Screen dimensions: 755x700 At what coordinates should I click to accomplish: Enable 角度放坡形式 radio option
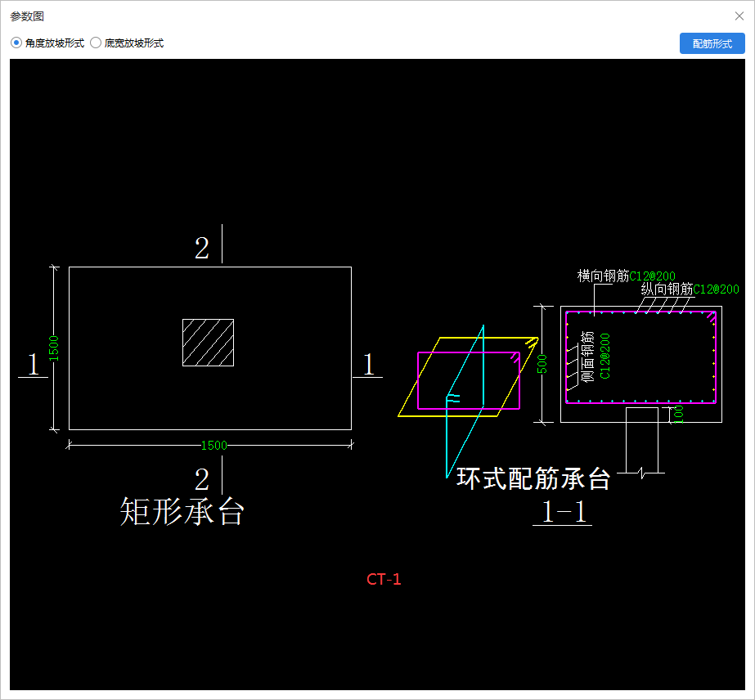click(16, 43)
